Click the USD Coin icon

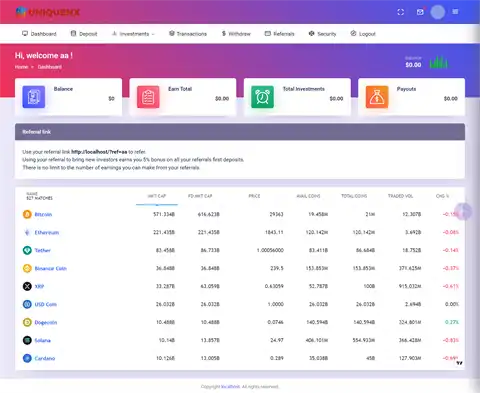(27, 304)
